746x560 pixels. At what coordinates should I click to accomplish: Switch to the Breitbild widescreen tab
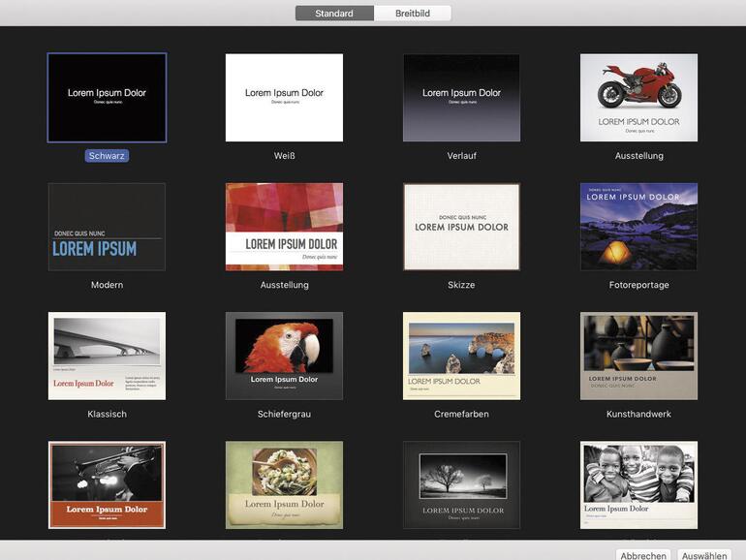(413, 14)
